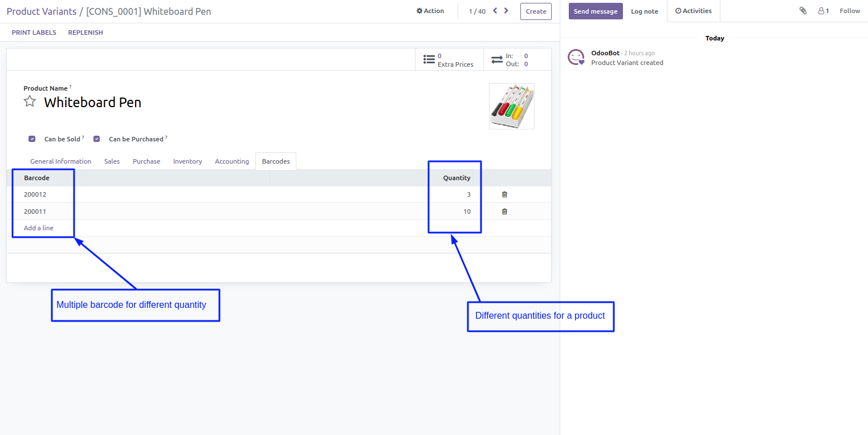Open the Action dropdown menu
868x435 pixels.
[430, 11]
